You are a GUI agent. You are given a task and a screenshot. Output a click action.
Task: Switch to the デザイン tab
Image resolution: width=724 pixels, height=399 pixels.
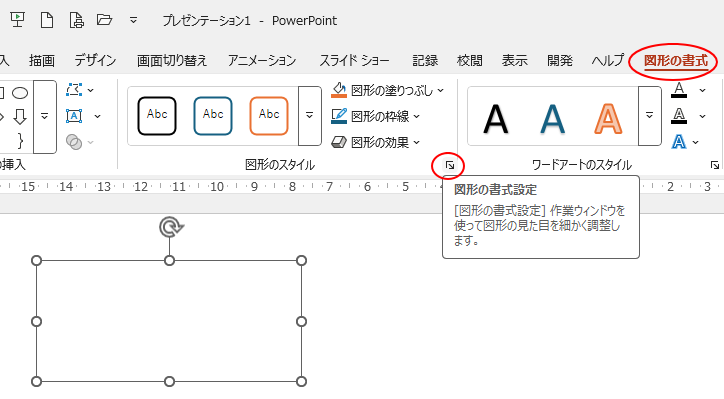[95, 60]
